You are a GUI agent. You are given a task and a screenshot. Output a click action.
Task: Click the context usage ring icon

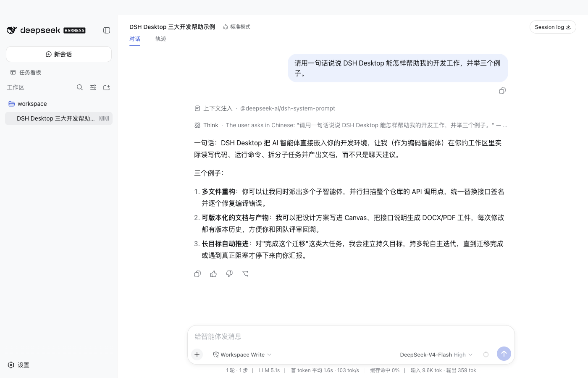486,354
